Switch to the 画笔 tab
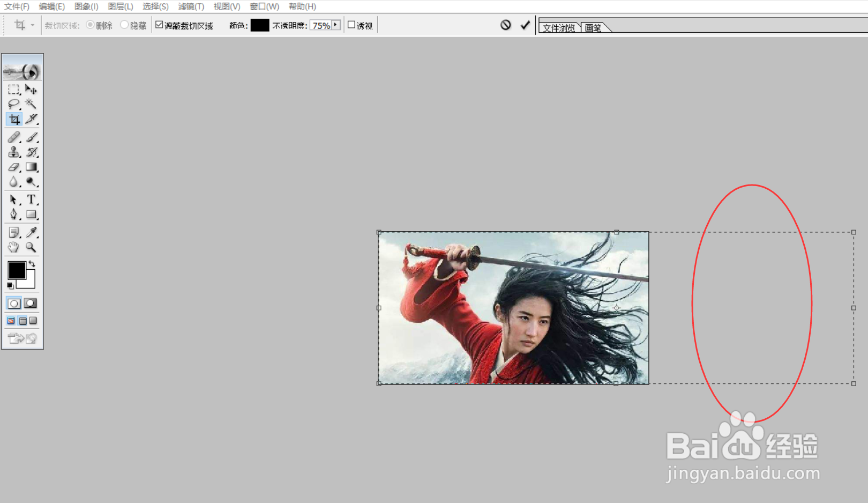This screenshot has width=868, height=503. point(593,28)
